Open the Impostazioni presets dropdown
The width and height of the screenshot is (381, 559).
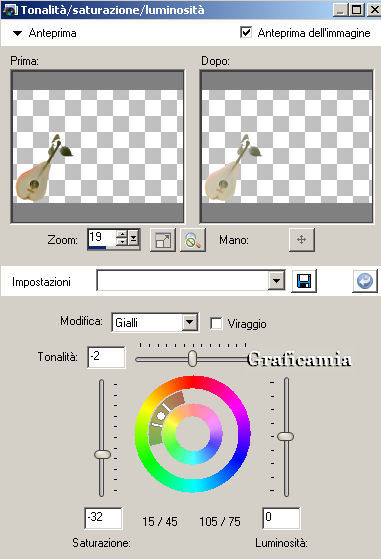(276, 281)
